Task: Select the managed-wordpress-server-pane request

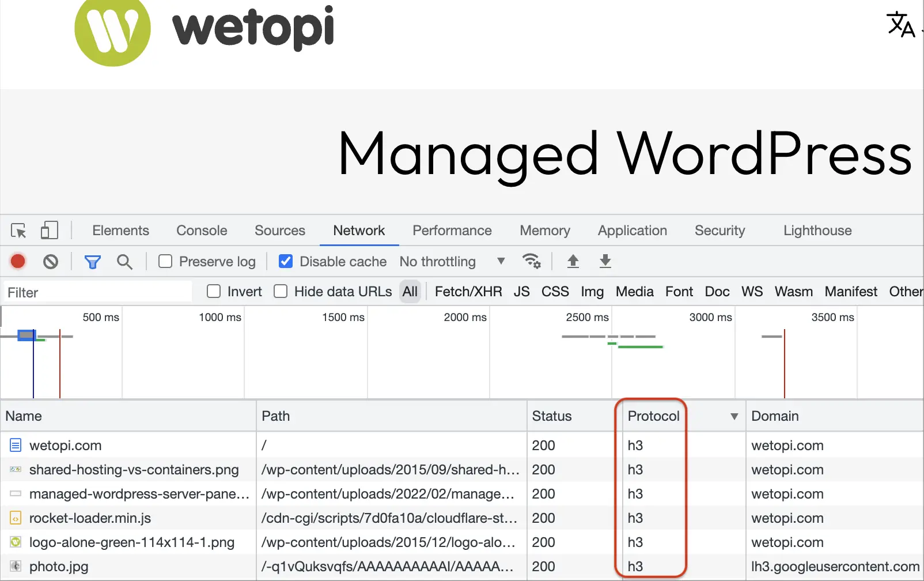Action: [462, 494]
